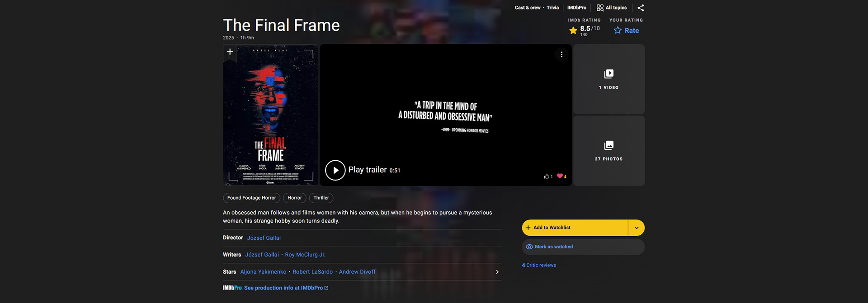
Task: Open IMDbPro top link
Action: (577, 8)
